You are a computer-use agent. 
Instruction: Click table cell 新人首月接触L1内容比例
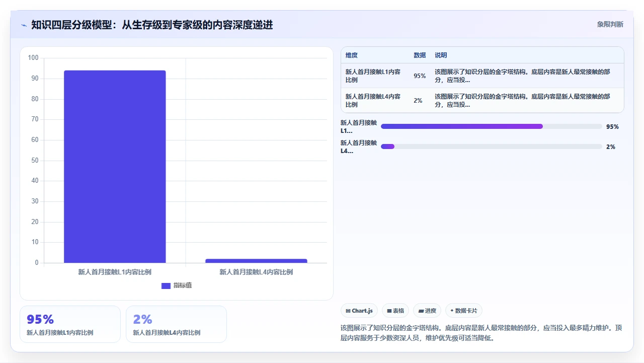(373, 76)
